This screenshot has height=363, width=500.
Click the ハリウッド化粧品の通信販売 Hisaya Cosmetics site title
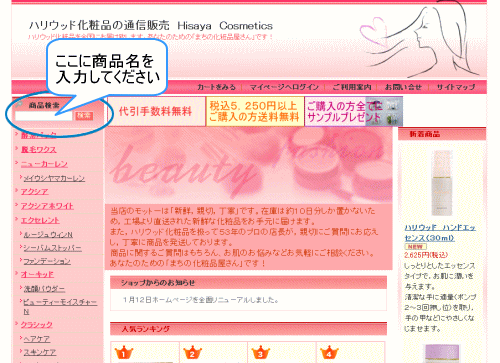(151, 25)
